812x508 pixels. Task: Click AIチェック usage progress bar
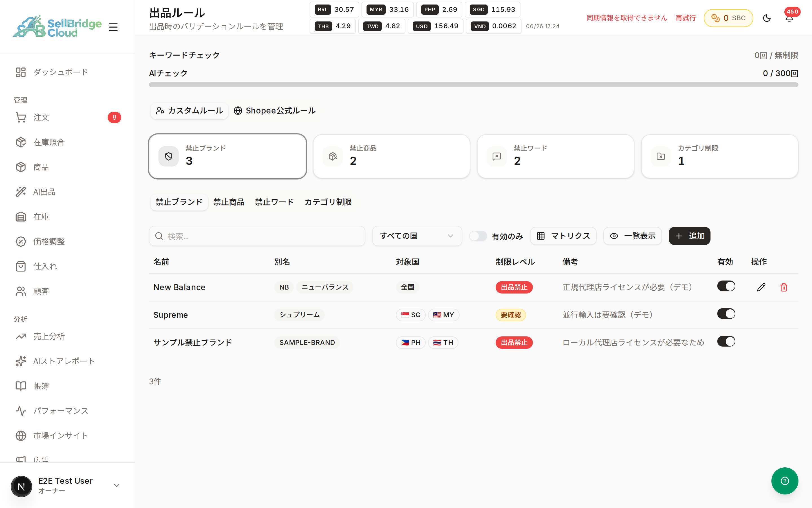473,85
